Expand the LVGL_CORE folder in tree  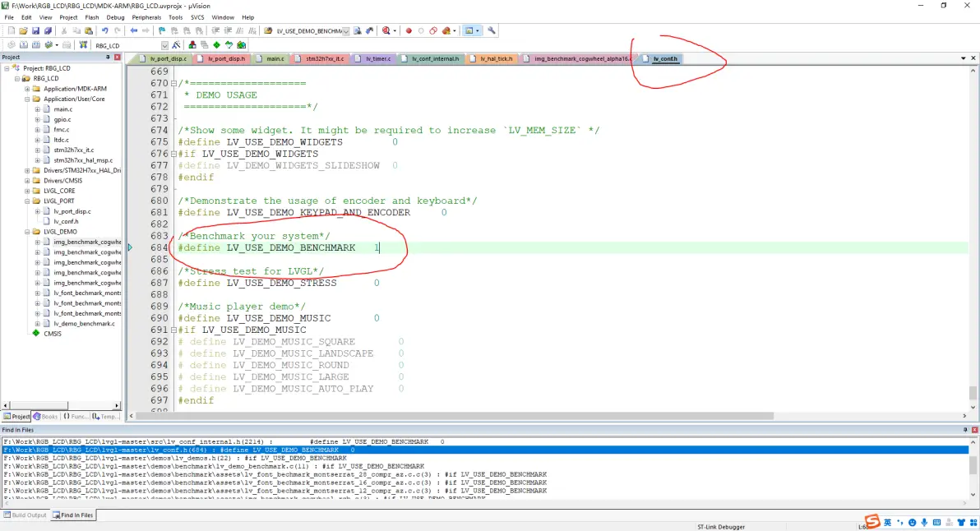pos(27,191)
